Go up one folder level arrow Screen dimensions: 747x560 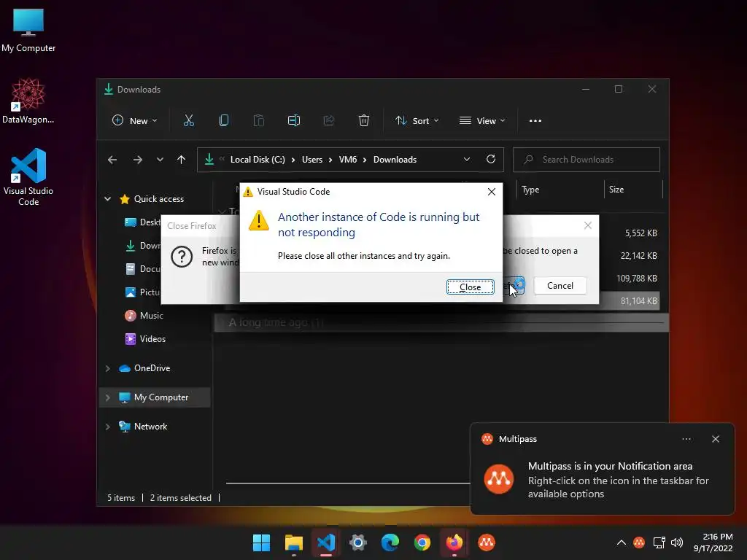point(181,160)
